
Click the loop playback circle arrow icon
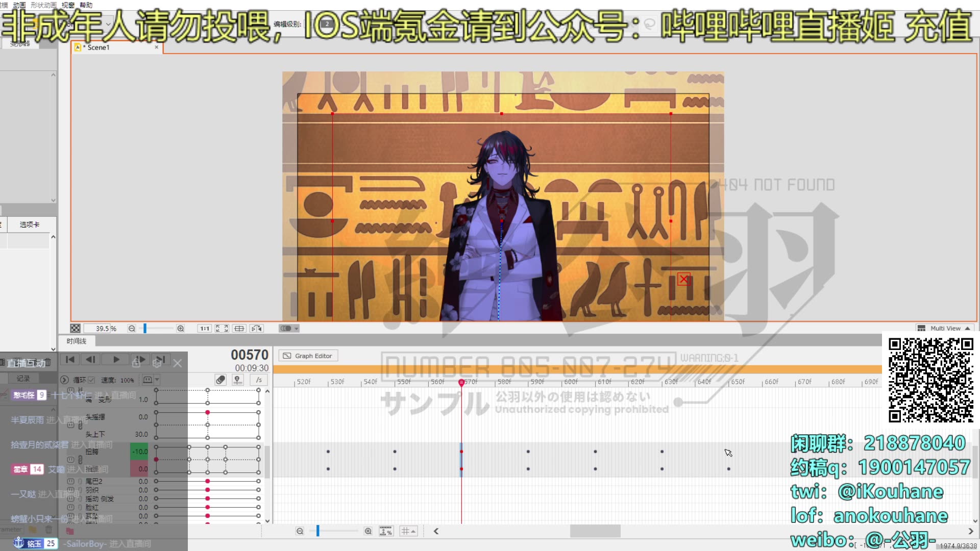coord(64,380)
